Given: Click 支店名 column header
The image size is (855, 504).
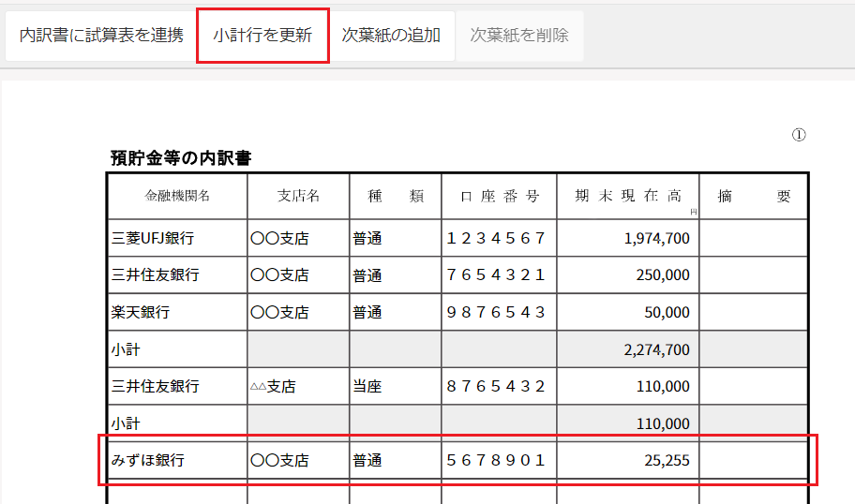Looking at the screenshot, I should tap(298, 196).
